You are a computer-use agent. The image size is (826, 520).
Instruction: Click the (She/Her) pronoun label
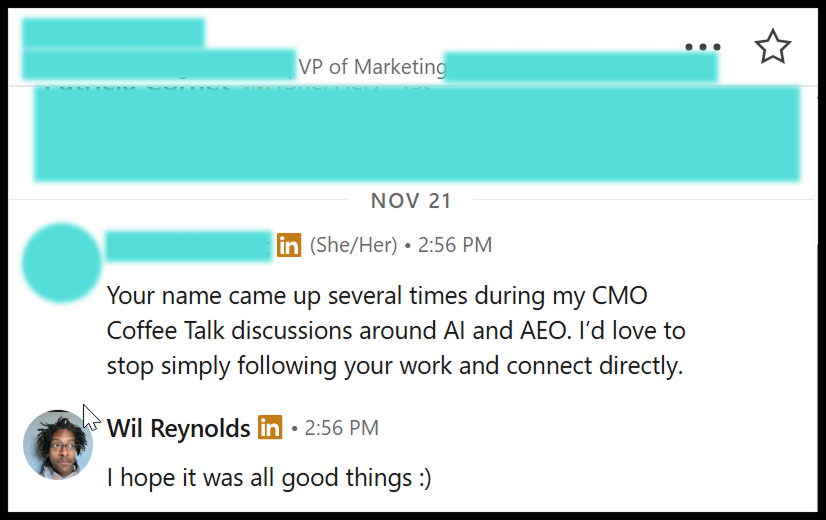(353, 245)
